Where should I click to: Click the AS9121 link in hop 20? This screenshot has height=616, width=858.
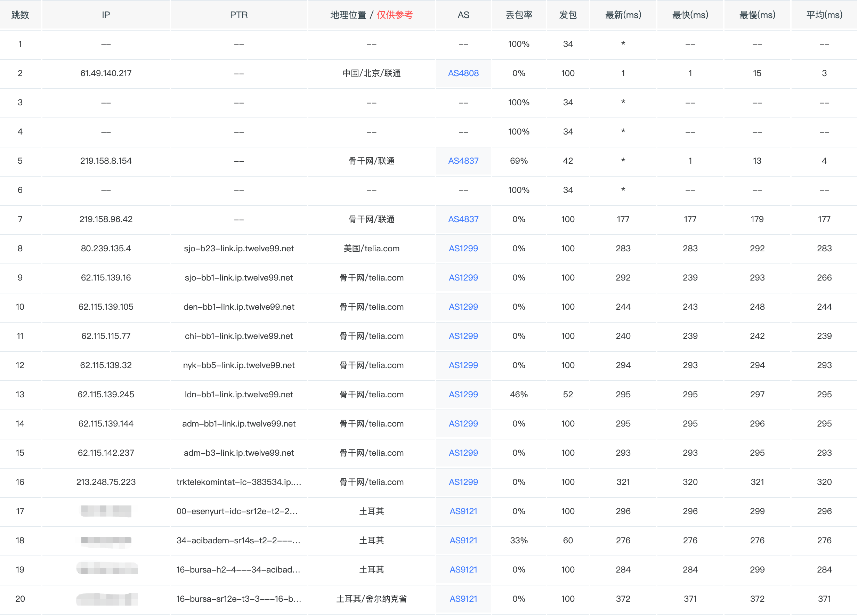tap(463, 599)
